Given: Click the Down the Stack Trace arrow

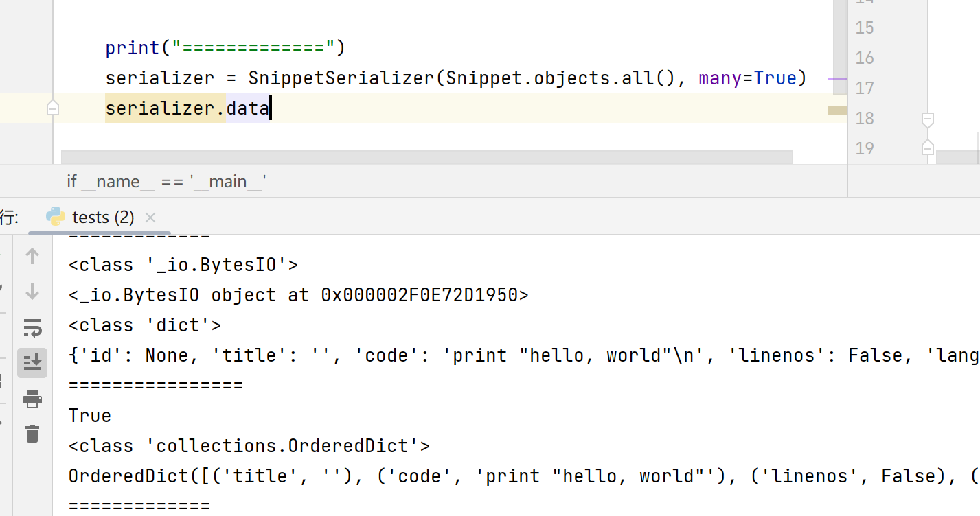Looking at the screenshot, I should (32, 292).
